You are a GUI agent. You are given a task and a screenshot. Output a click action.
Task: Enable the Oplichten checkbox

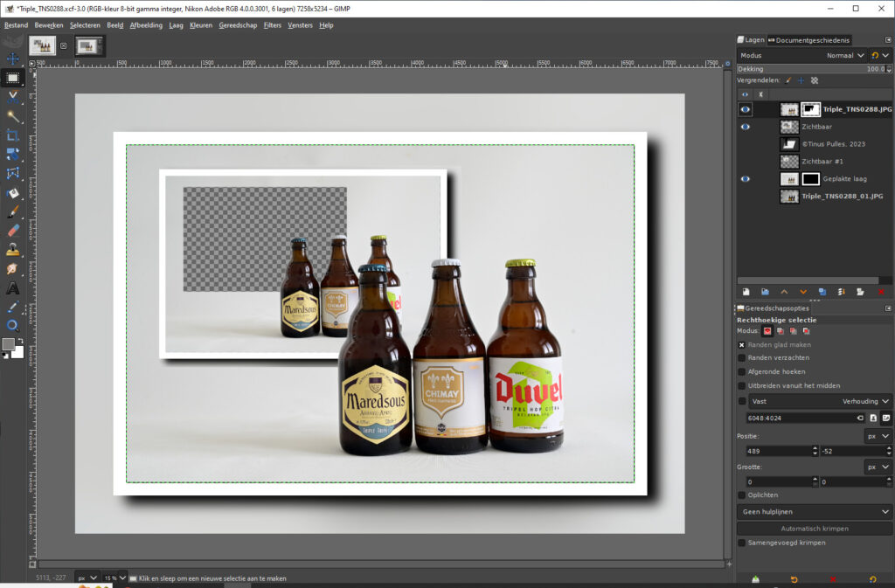(x=741, y=495)
